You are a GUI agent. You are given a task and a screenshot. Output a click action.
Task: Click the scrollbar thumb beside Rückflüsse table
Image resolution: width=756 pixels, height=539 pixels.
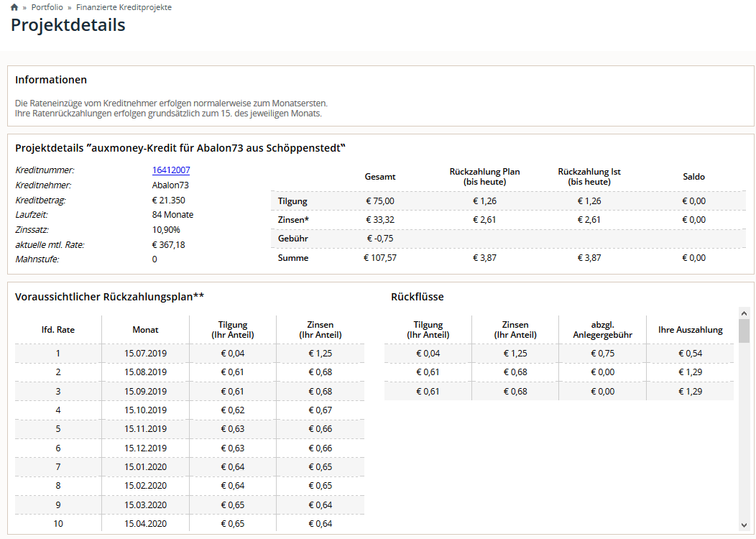(x=744, y=331)
